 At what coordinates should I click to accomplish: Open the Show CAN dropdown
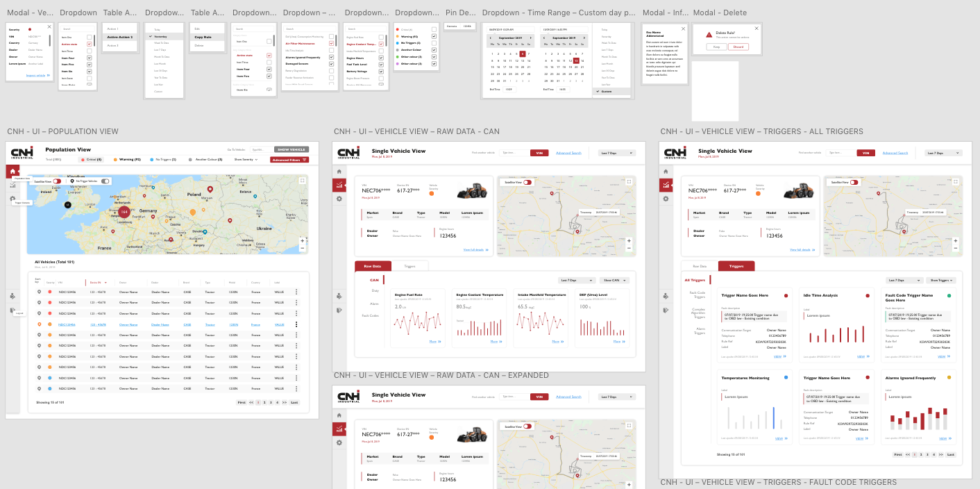[x=614, y=280]
